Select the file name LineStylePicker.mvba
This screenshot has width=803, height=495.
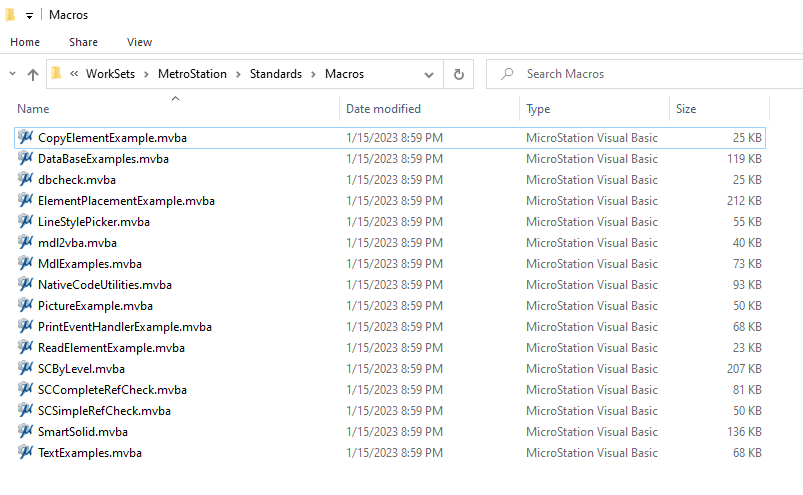click(x=94, y=222)
